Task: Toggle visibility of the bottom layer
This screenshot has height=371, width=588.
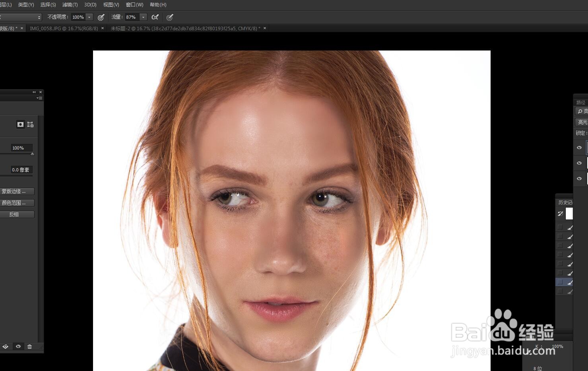Action: point(579,179)
